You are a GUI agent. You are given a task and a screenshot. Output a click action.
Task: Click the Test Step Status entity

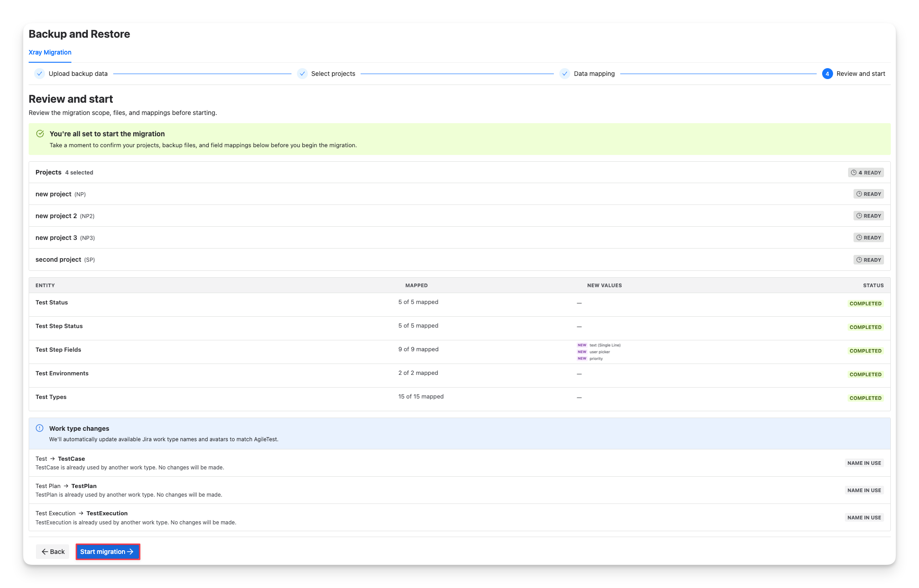point(59,326)
